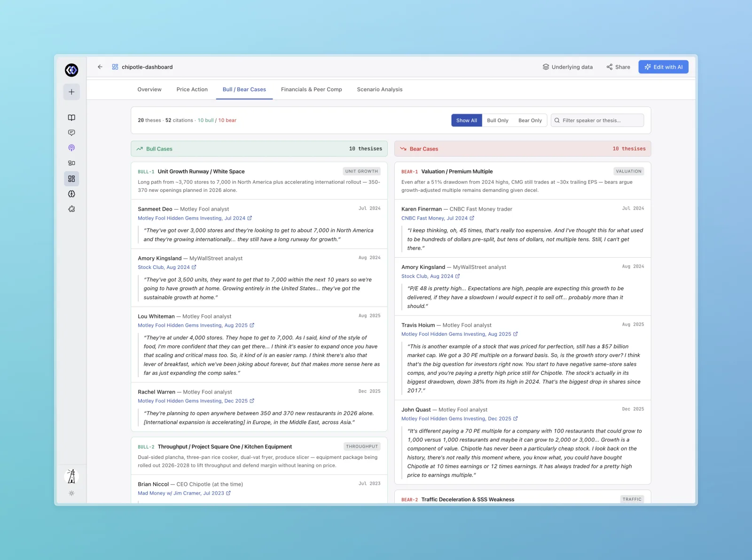752x560 pixels.
Task: Click the Brian Niccol speaker name
Action: click(153, 484)
